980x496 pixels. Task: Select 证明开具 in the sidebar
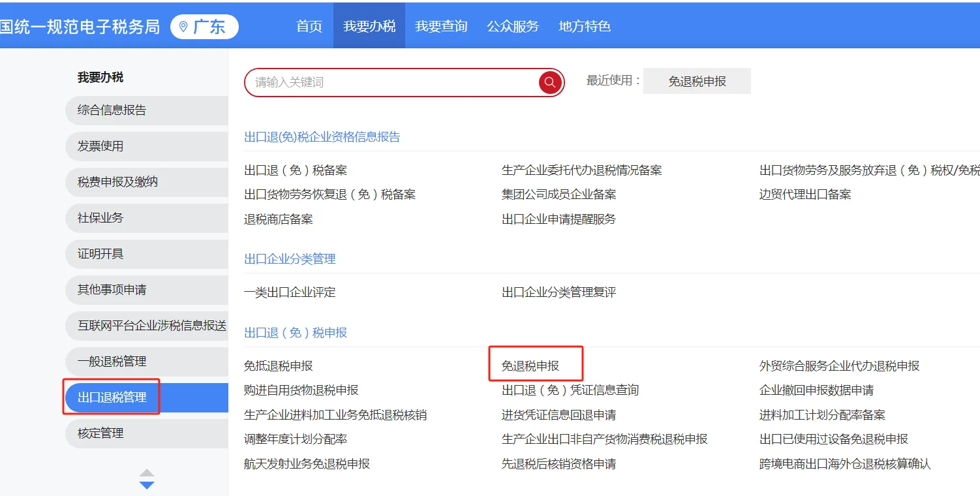click(x=93, y=254)
